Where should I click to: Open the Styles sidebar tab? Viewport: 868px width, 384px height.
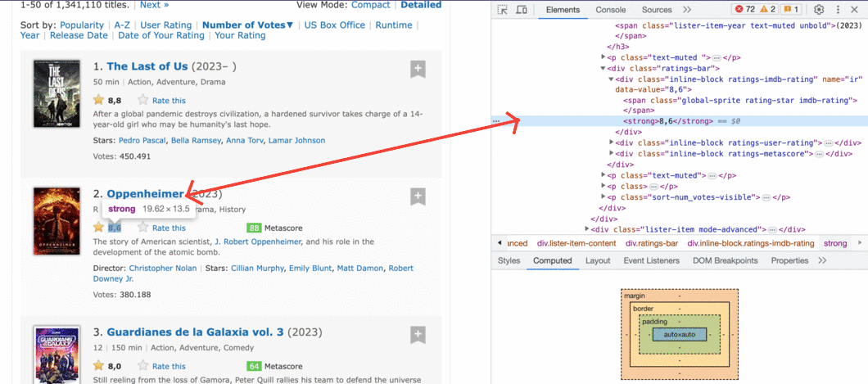tap(509, 260)
